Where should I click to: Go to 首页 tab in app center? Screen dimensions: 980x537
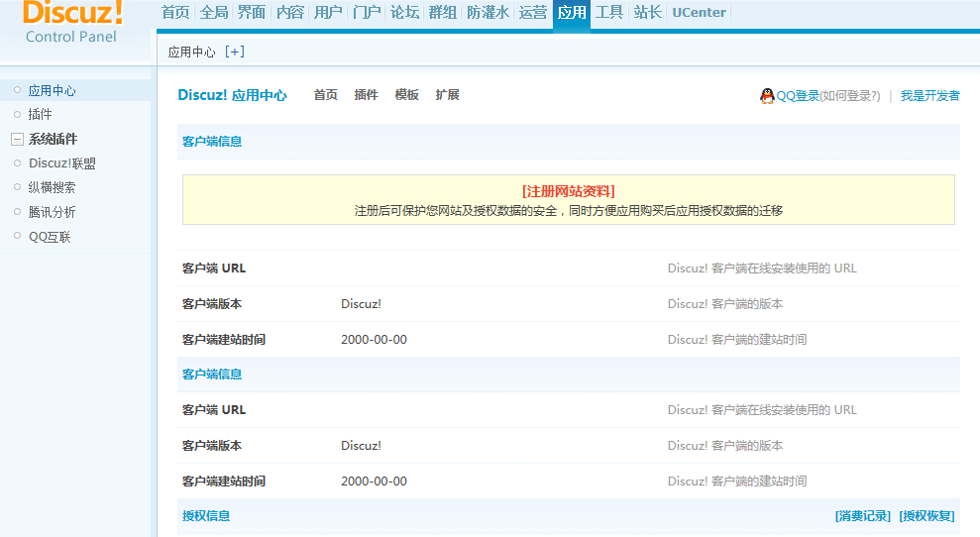pos(326,95)
